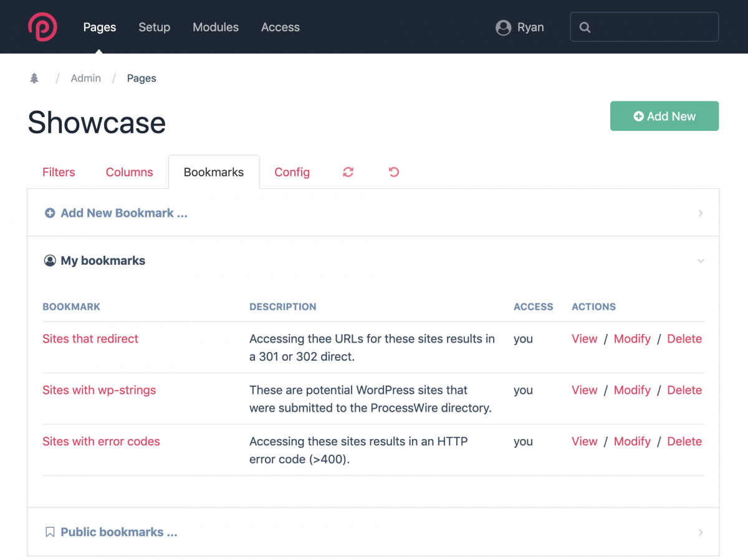Click the Add New button

tap(664, 116)
